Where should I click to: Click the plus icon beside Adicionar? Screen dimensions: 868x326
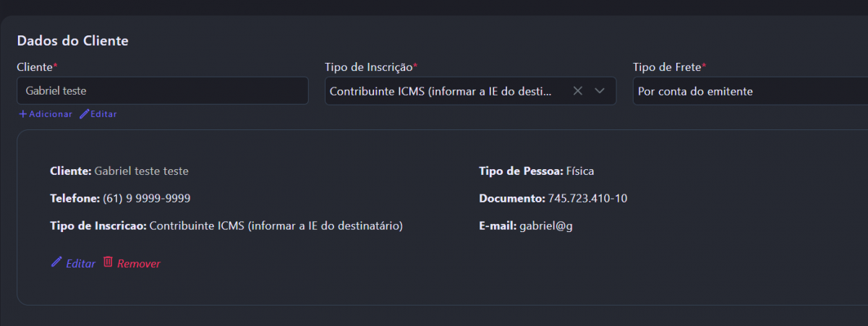[22, 114]
